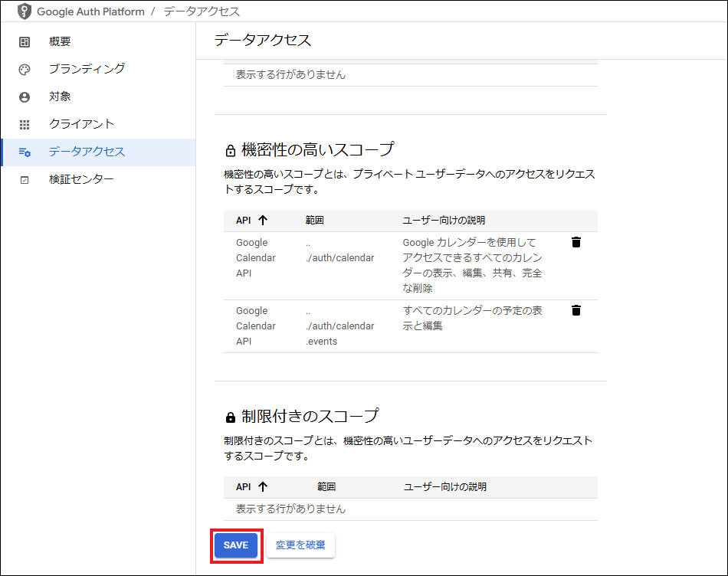The width and height of the screenshot is (728, 576).
Task: Click the ブランディング palette icon
Action: (x=25, y=70)
